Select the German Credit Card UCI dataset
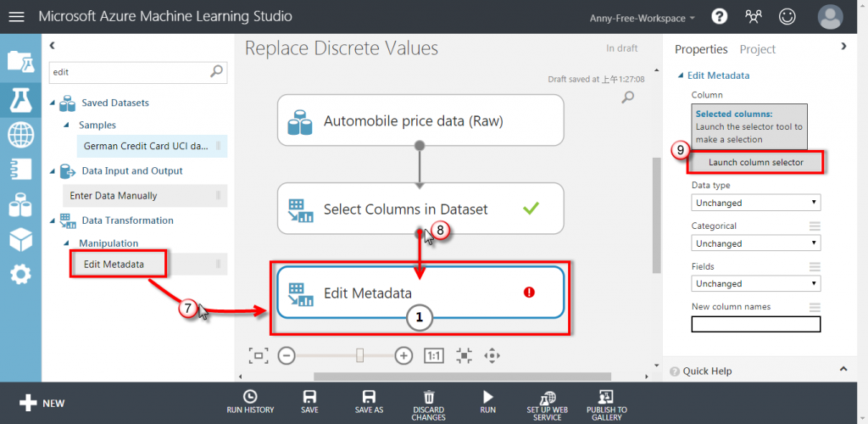Viewport: 868px width, 424px height. 152,146
